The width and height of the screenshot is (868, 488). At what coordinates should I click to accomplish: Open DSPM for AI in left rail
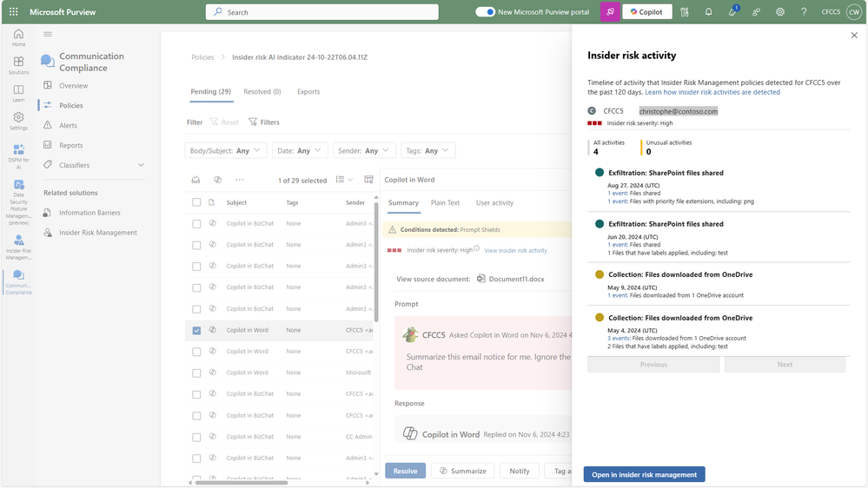pyautogui.click(x=18, y=156)
